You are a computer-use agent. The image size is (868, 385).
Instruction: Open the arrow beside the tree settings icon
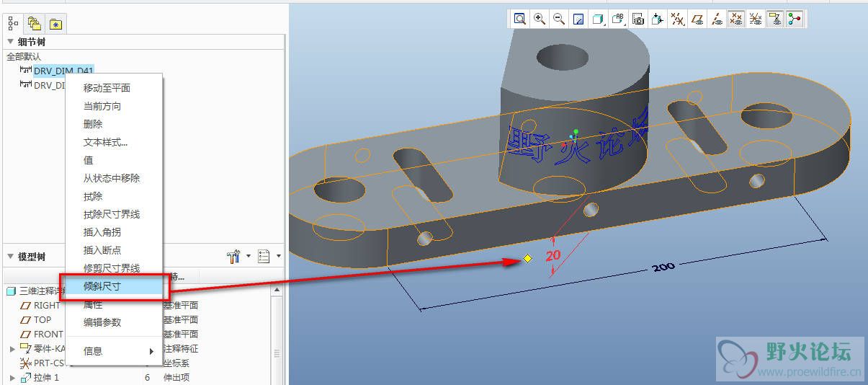(x=249, y=256)
